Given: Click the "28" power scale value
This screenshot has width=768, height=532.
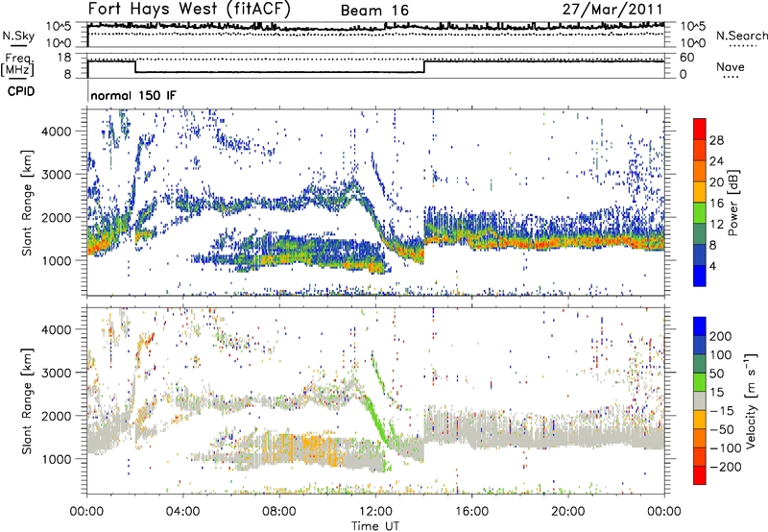Looking at the screenshot, I should (716, 140).
